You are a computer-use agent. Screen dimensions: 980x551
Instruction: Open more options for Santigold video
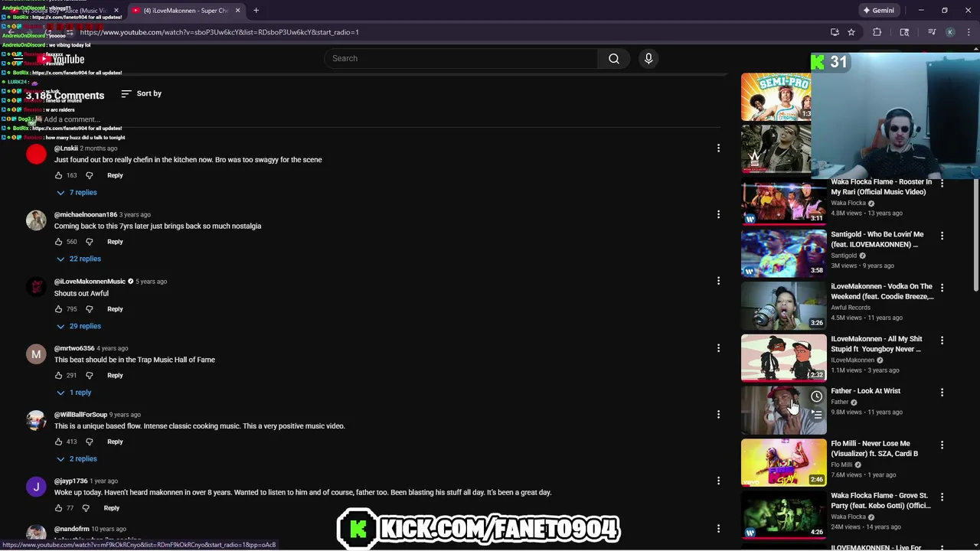tap(942, 236)
